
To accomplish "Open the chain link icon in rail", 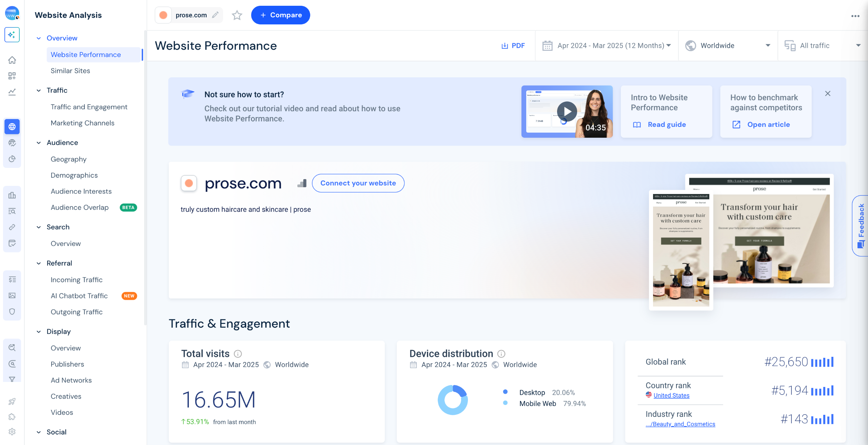I will pyautogui.click(x=12, y=227).
